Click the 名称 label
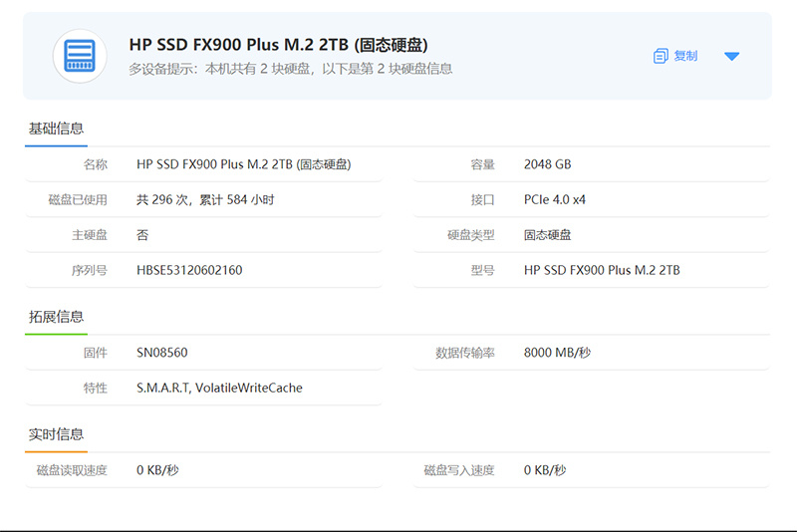 (x=96, y=164)
